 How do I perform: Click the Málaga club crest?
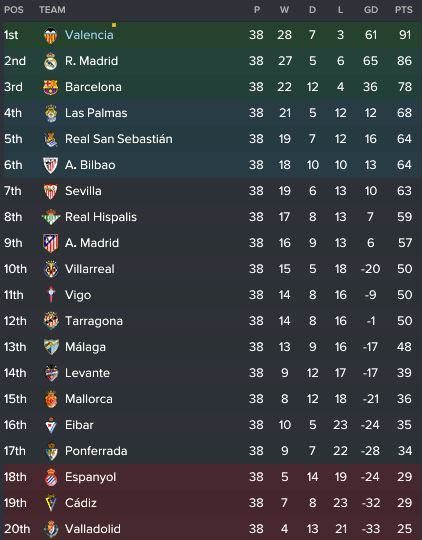[x=51, y=347]
